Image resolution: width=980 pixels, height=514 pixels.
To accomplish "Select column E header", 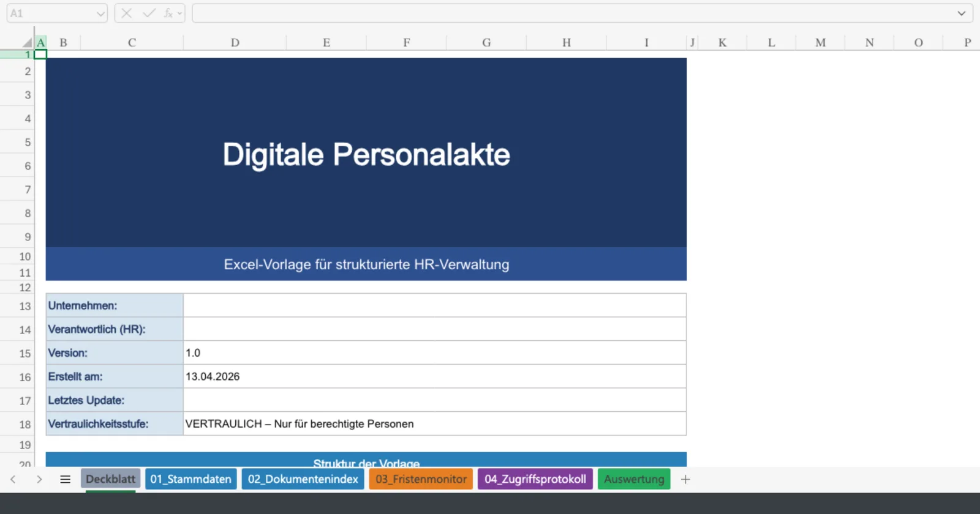I will pos(326,42).
